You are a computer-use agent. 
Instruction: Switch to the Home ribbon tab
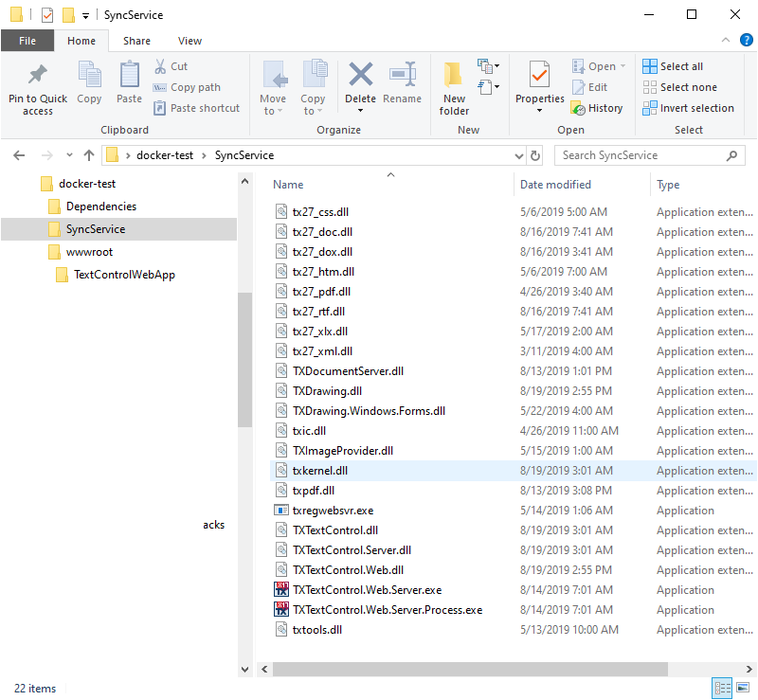(81, 41)
